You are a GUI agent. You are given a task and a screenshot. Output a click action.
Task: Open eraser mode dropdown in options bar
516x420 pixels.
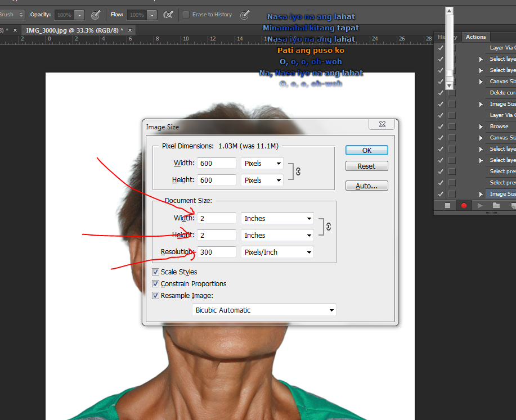point(12,15)
